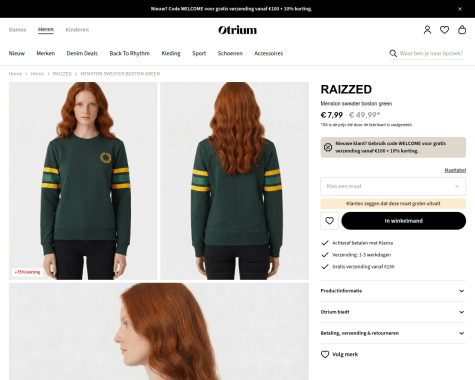Click the RAIZZED brand heading
475x380 pixels.
346,89
